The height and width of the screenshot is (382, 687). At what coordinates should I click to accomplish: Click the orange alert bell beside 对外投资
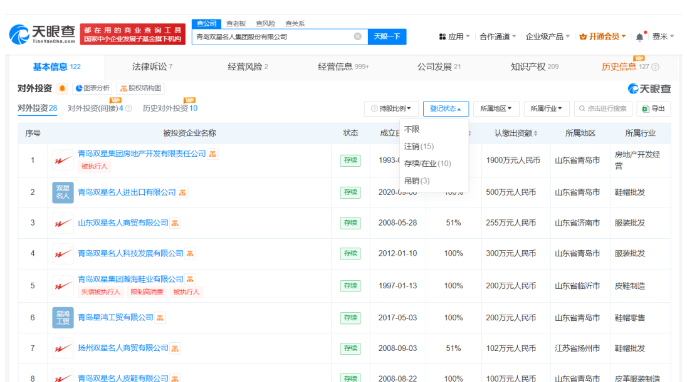pos(62,88)
